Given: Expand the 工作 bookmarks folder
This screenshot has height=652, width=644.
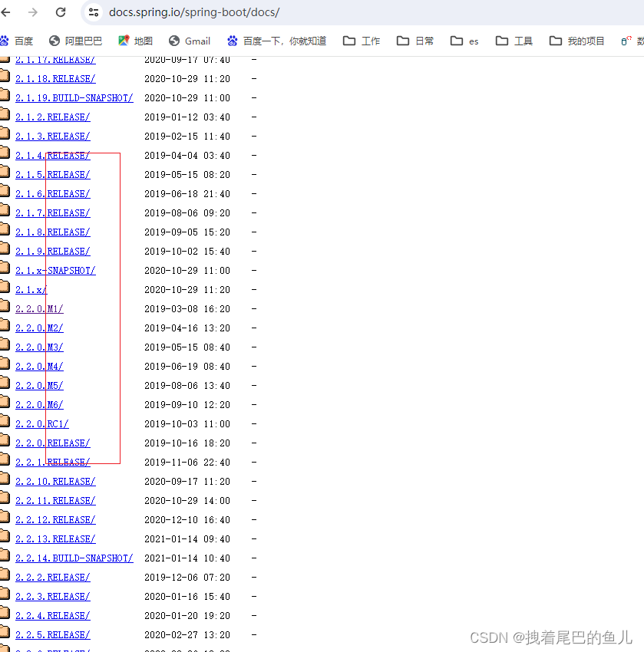Looking at the screenshot, I should tap(361, 40).
